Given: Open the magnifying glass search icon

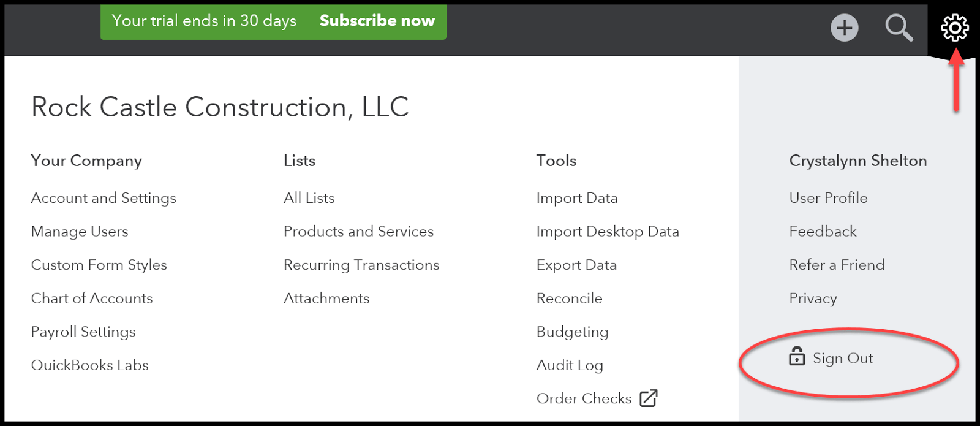Looking at the screenshot, I should click(899, 28).
